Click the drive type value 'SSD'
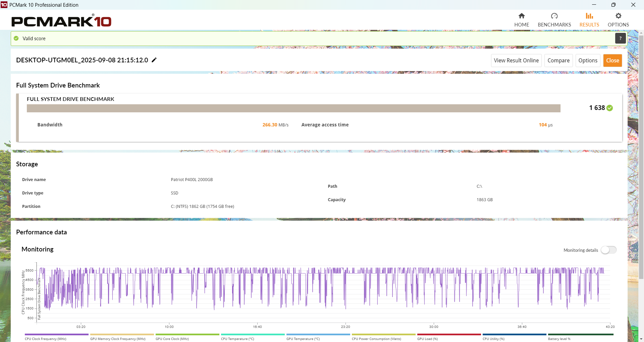This screenshot has width=644, height=342. click(174, 193)
